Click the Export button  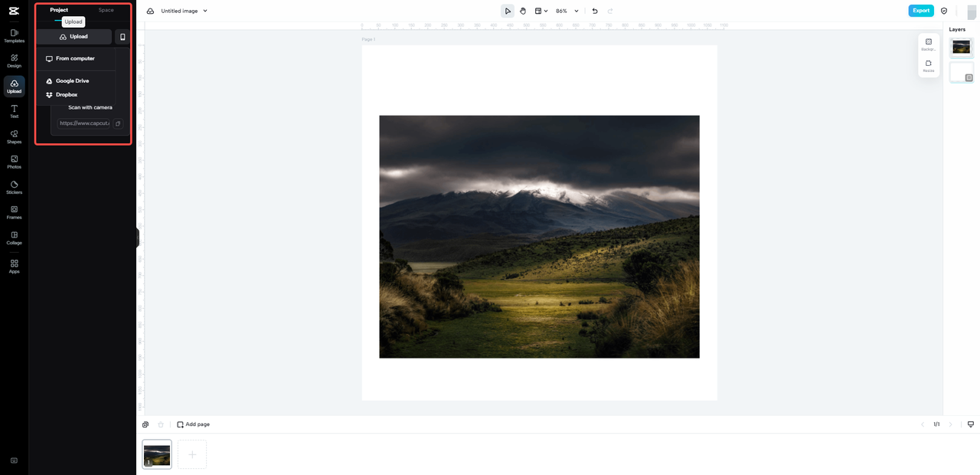tap(921, 11)
